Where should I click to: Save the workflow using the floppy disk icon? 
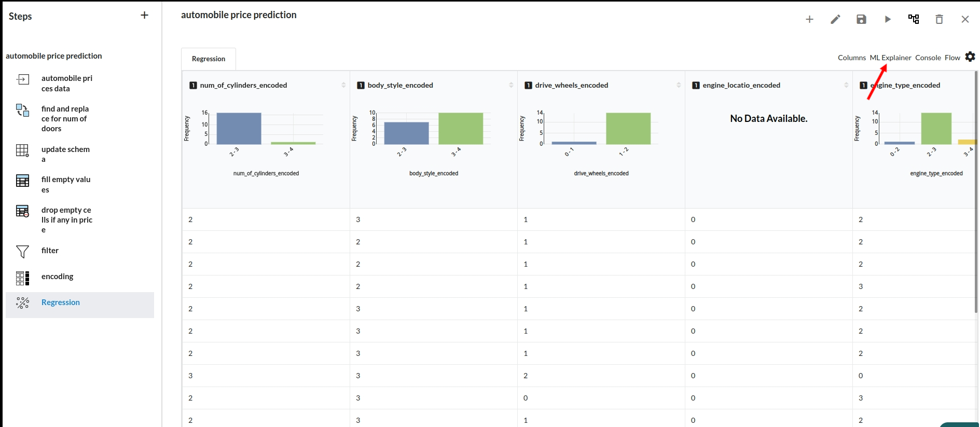[861, 19]
